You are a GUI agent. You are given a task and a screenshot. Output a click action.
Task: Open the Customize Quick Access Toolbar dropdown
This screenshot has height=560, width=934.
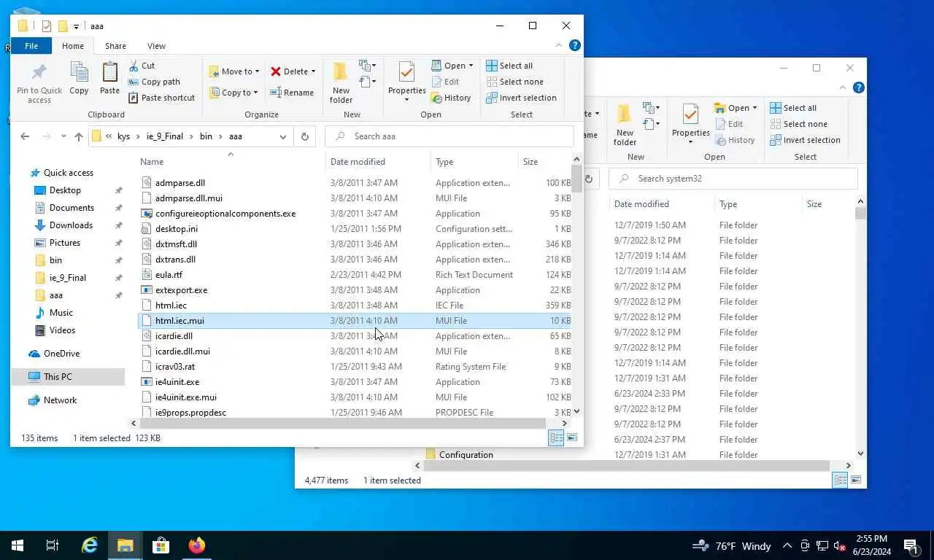76,27
